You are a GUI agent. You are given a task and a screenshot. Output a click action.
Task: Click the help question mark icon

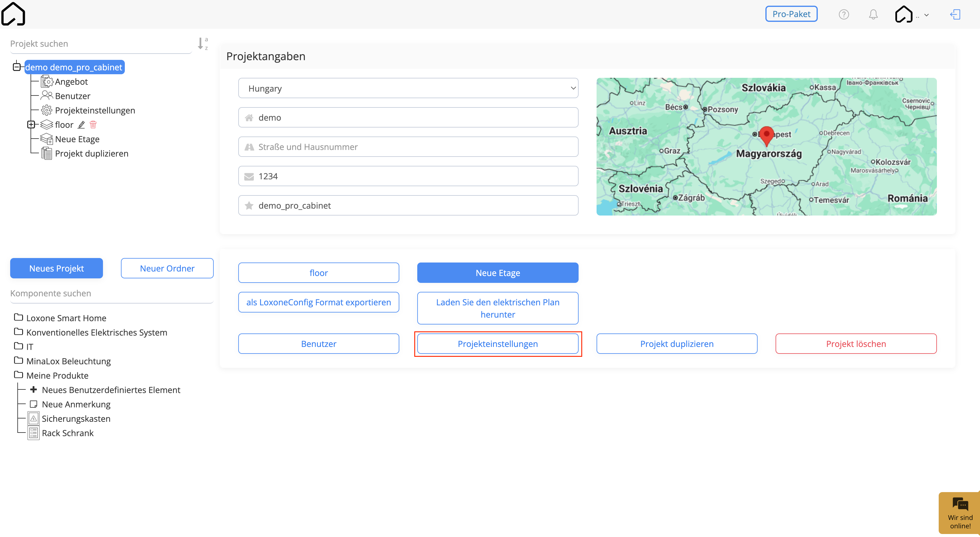(844, 14)
